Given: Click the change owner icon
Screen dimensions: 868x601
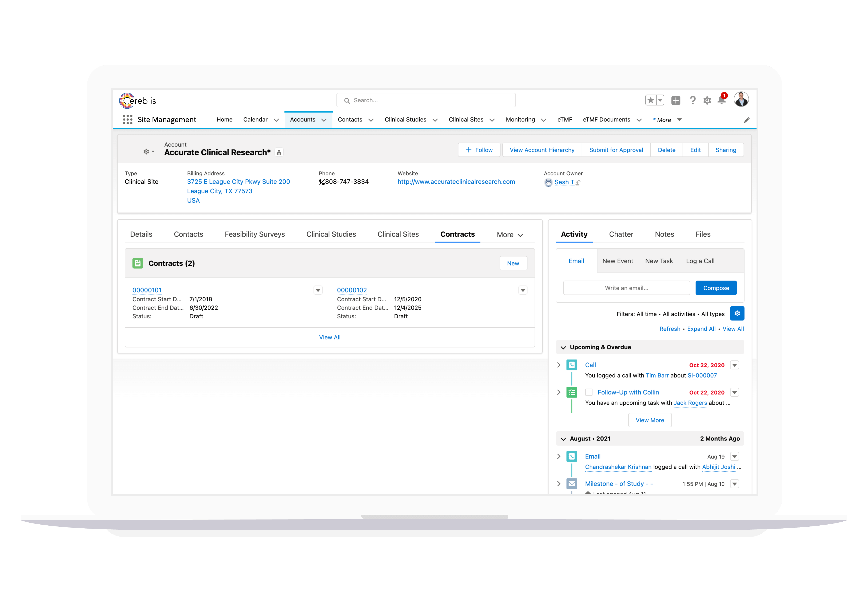Looking at the screenshot, I should (x=578, y=183).
